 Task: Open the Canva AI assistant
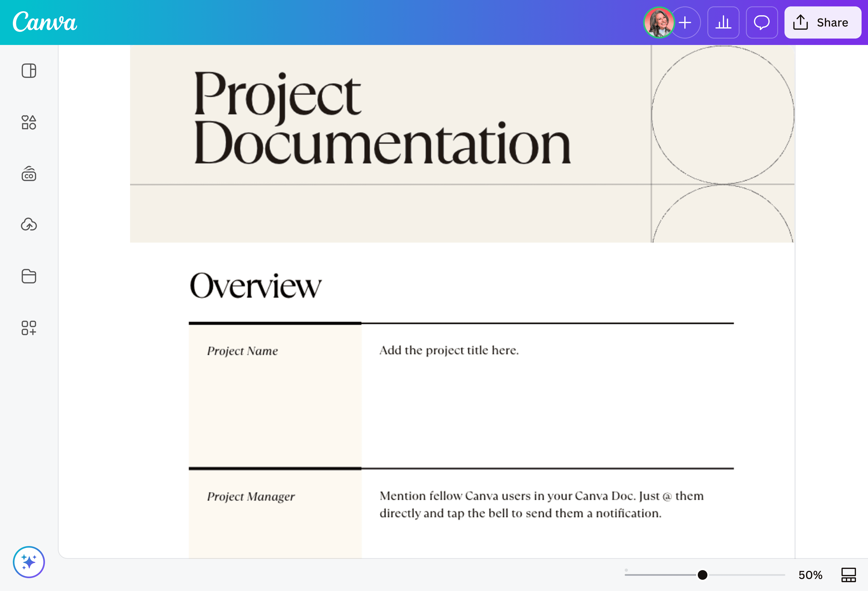(29, 562)
